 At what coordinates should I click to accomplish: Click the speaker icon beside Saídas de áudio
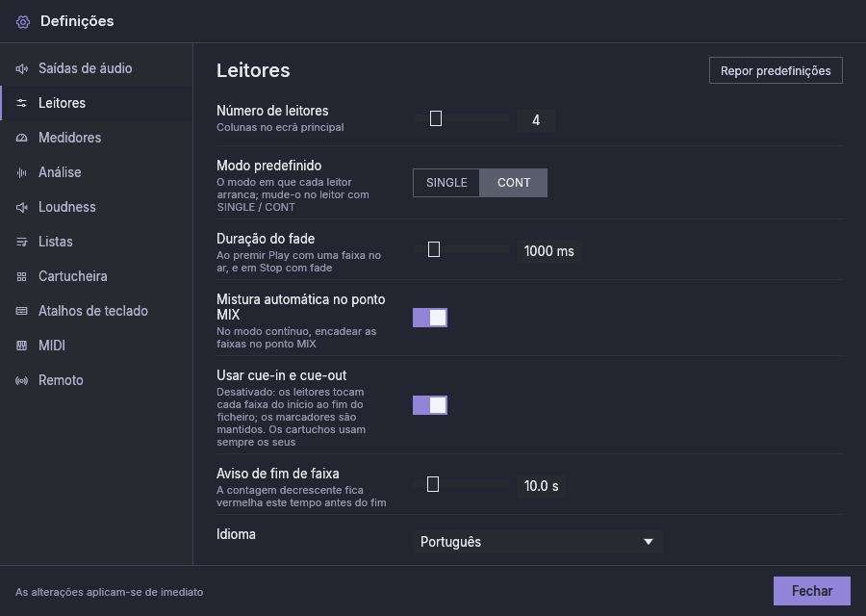21,68
